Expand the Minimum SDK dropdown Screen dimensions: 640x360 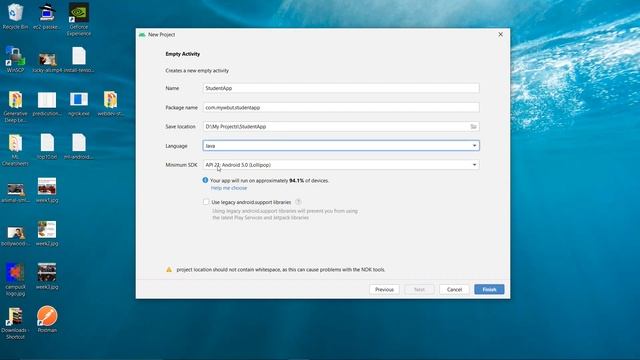pyautogui.click(x=341, y=165)
